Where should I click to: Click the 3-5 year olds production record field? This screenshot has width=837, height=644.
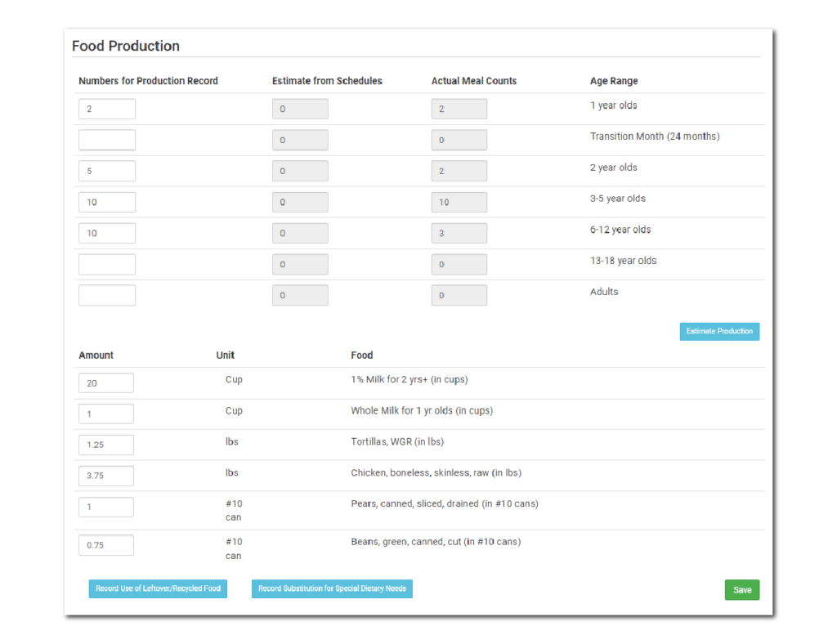tap(106, 202)
